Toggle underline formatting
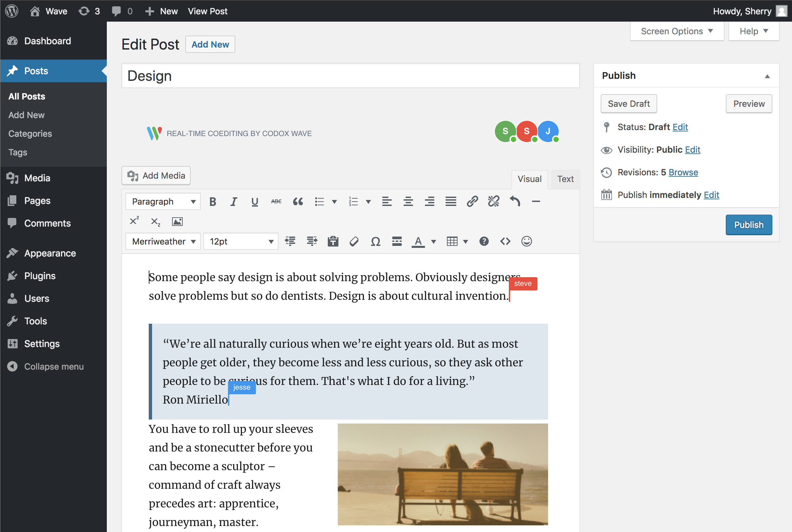This screenshot has height=532, width=792. (x=255, y=202)
